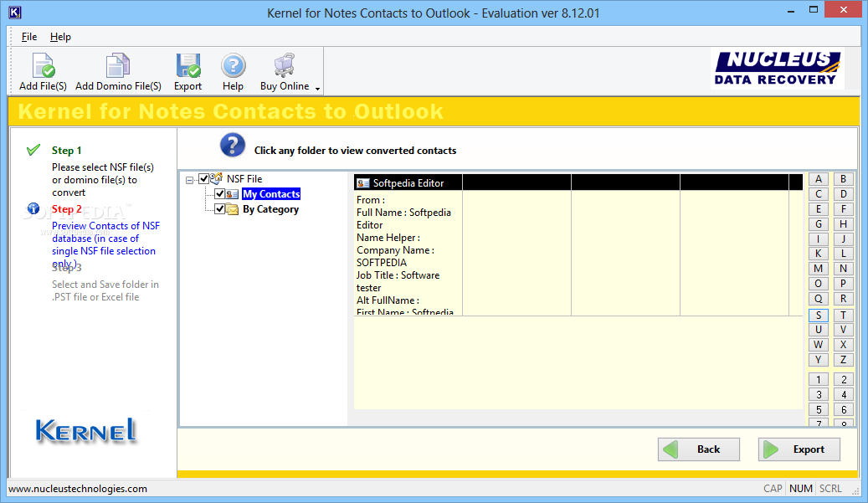Click 'Job Title : Software tester' text

pos(398,282)
